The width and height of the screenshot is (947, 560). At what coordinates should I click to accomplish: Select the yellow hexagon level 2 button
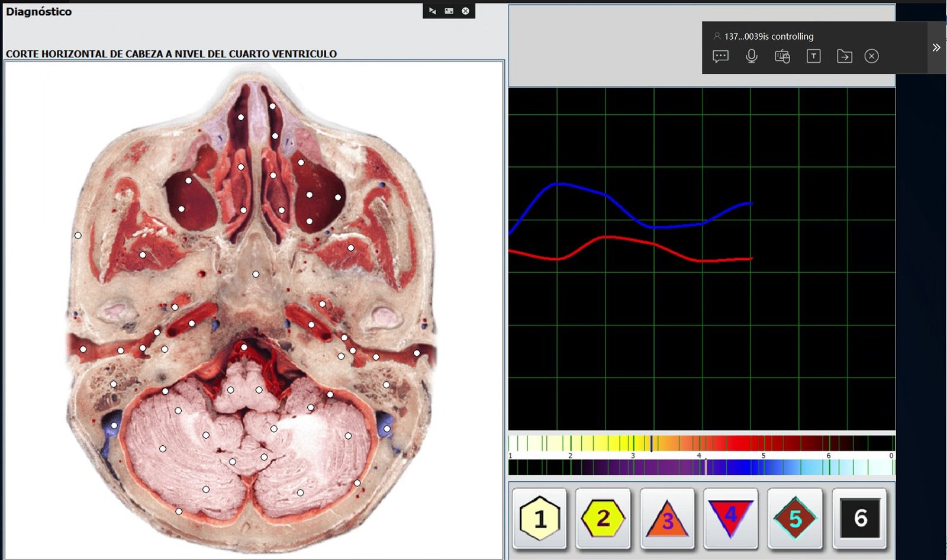603,519
